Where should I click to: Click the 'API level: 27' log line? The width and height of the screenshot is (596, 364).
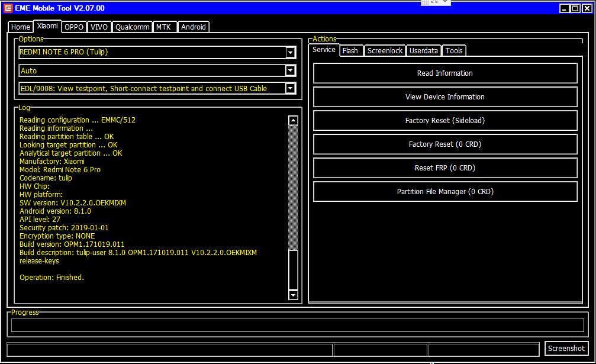40,220
